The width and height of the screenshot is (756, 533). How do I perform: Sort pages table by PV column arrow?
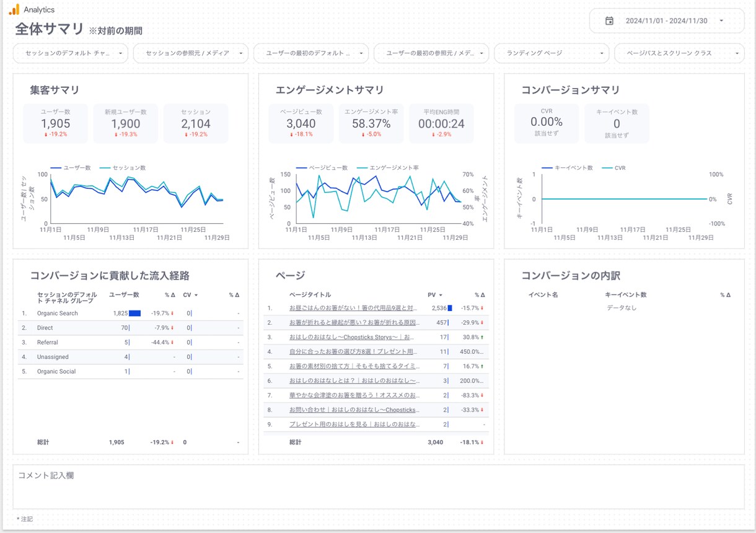pyautogui.click(x=441, y=296)
